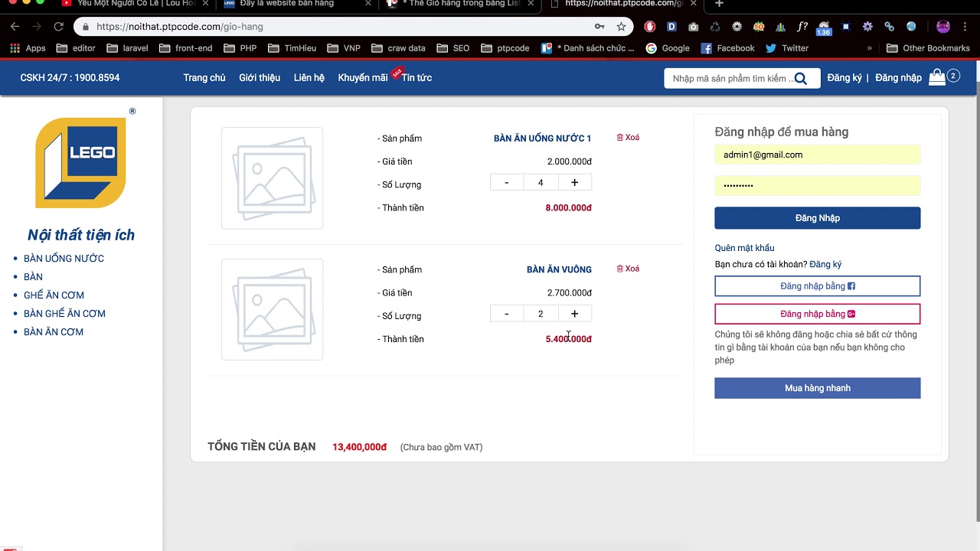The height and width of the screenshot is (551, 980).
Task: Decrease quantity of BÀN ĂN VUÔNG
Action: pos(507,314)
